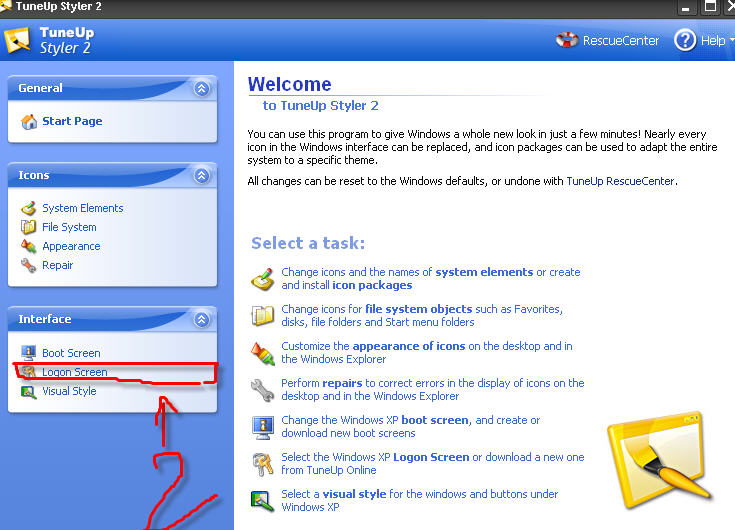Screen dimensions: 735x530
Task: Click the Logon Screen keys task icon
Action: click(x=263, y=464)
